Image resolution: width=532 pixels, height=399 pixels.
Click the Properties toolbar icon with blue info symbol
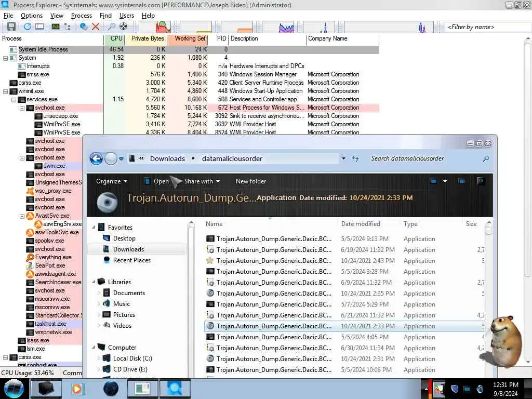click(x=84, y=26)
